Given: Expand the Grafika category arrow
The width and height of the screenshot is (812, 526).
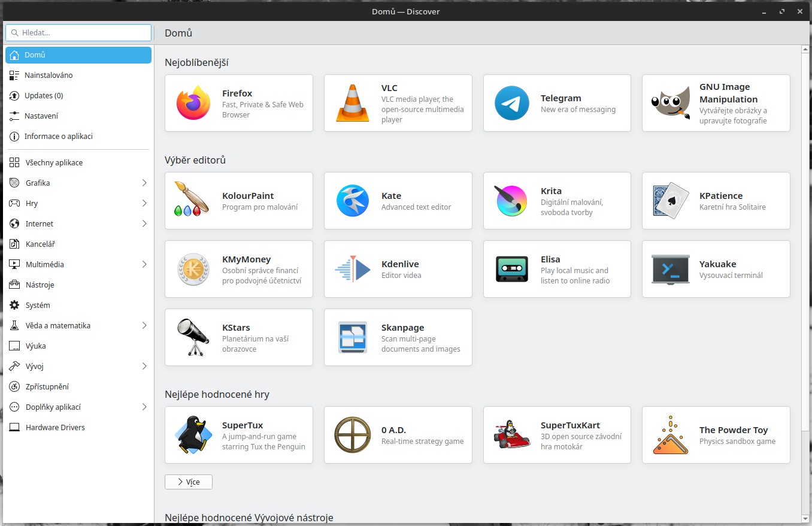Looking at the screenshot, I should 144,183.
